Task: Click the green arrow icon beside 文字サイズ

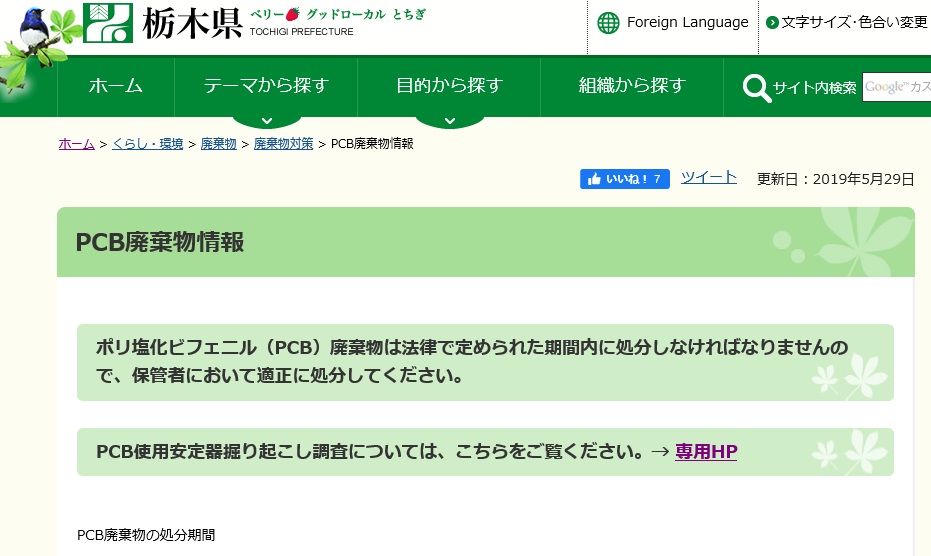Action: pos(772,23)
